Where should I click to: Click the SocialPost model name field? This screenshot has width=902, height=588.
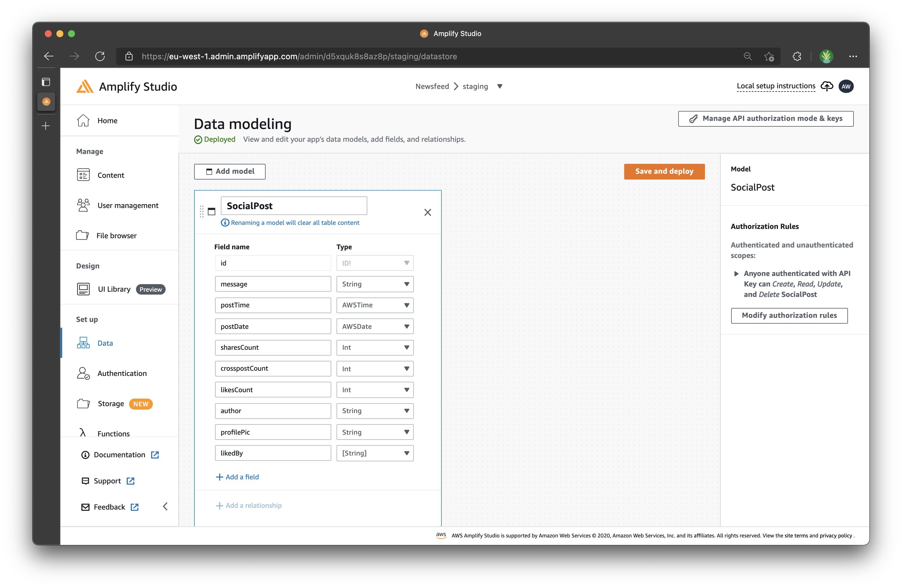pyautogui.click(x=294, y=205)
